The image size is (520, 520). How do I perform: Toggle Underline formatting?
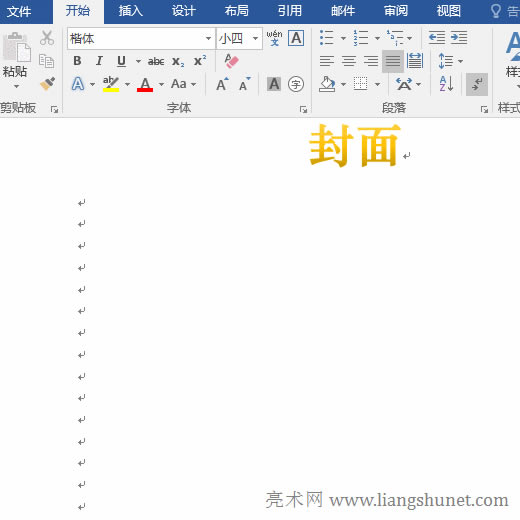click(x=121, y=61)
